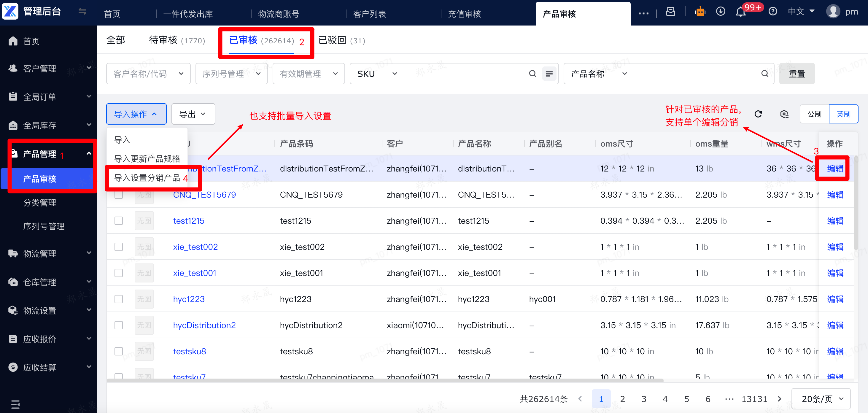Check the checkbox for test1215 row
The height and width of the screenshot is (413, 868).
(119, 221)
